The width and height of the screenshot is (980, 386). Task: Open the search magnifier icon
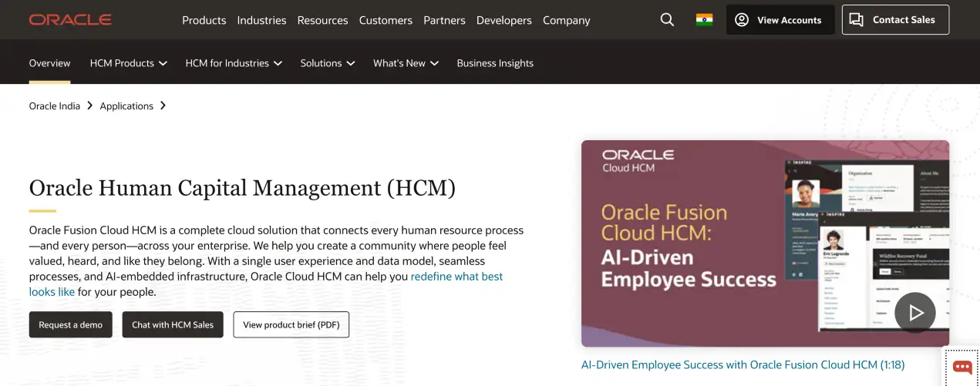(667, 20)
